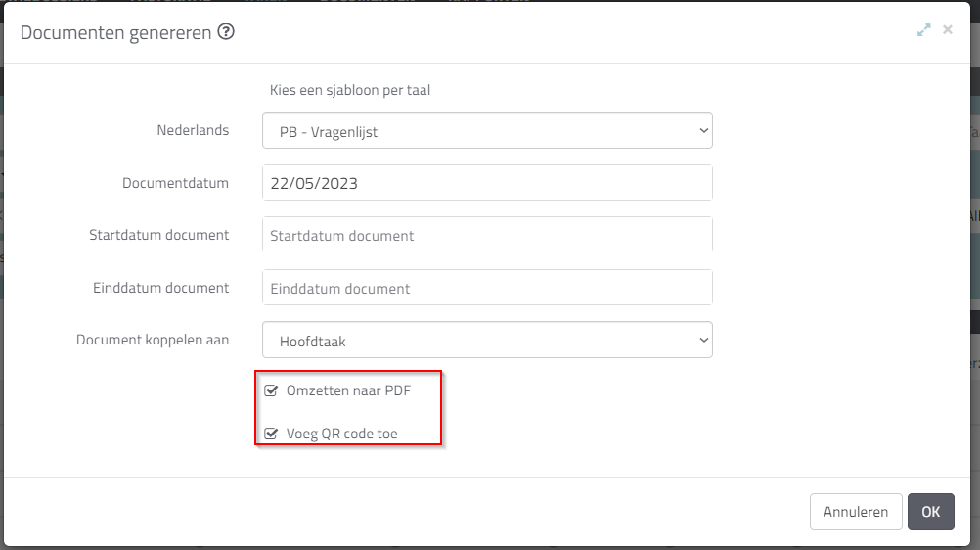Click the Einddatum document label text

160,288
